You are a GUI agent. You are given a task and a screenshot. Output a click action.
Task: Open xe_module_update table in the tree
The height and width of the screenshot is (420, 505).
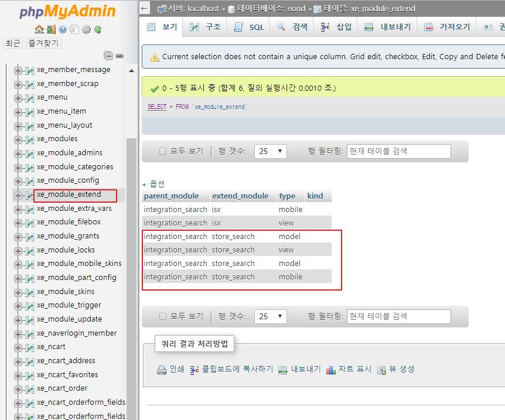click(69, 319)
